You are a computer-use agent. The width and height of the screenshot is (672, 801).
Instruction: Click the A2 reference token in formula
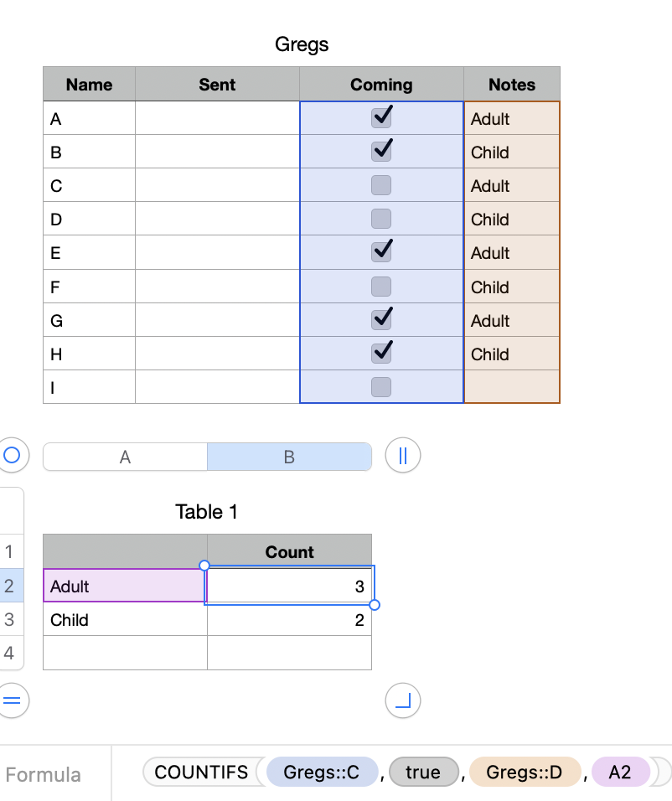(x=620, y=773)
